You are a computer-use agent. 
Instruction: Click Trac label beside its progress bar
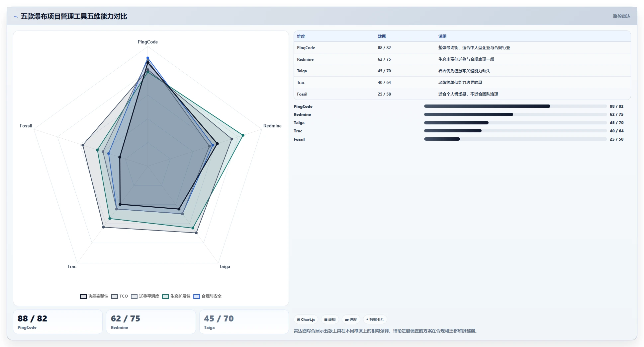(x=298, y=131)
